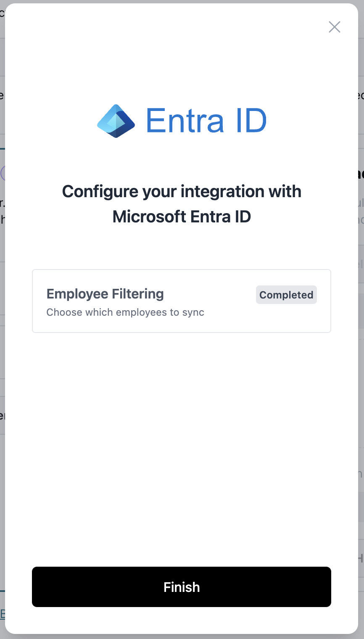Click the blank space left of the Completed badge
Screen dimensions: 364x639
click(x=227, y=295)
